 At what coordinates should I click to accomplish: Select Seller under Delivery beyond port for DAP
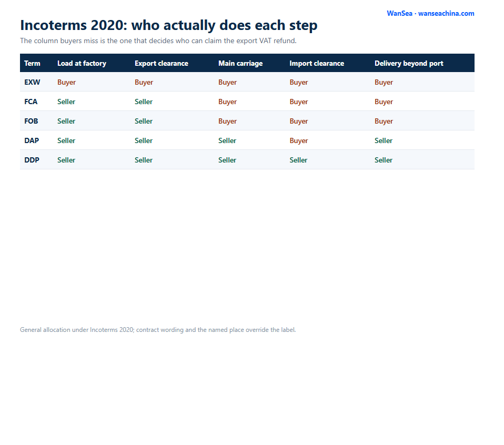(384, 140)
